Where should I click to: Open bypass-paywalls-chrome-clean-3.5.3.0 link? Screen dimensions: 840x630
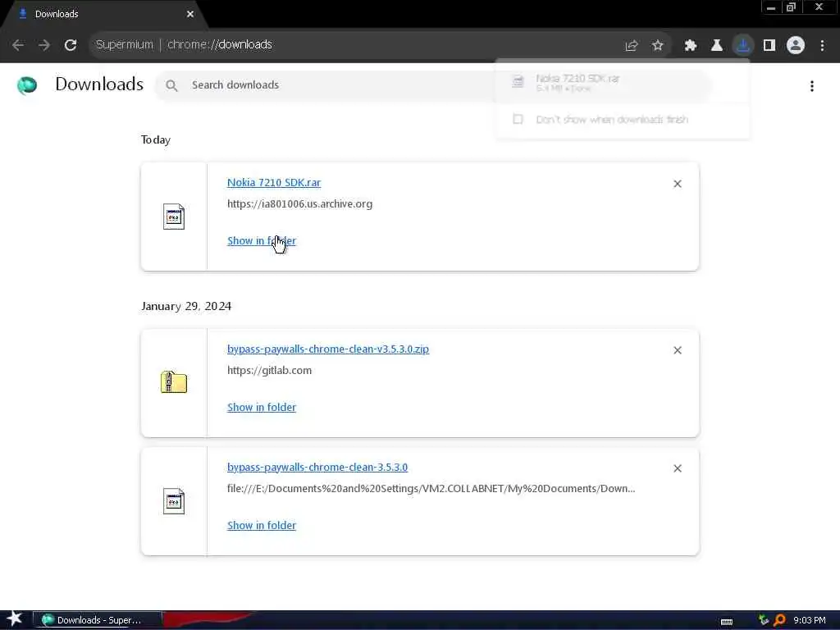coord(317,467)
